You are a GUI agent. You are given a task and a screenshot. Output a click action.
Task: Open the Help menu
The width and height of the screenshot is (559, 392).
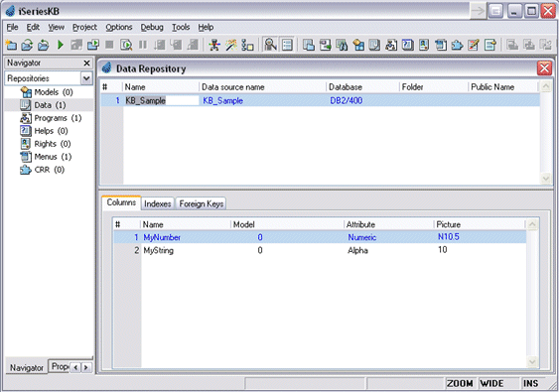(x=206, y=27)
